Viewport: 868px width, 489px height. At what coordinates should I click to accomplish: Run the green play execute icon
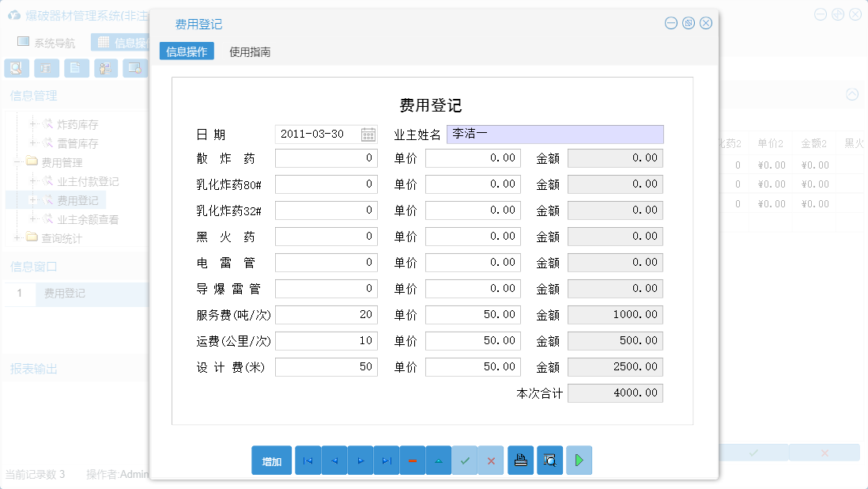579,460
